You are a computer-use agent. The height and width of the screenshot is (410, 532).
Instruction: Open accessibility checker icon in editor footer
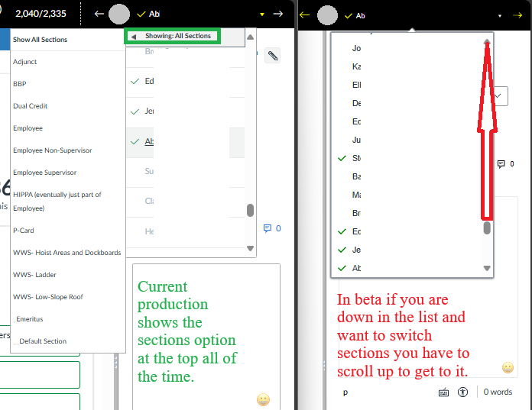tap(462, 392)
